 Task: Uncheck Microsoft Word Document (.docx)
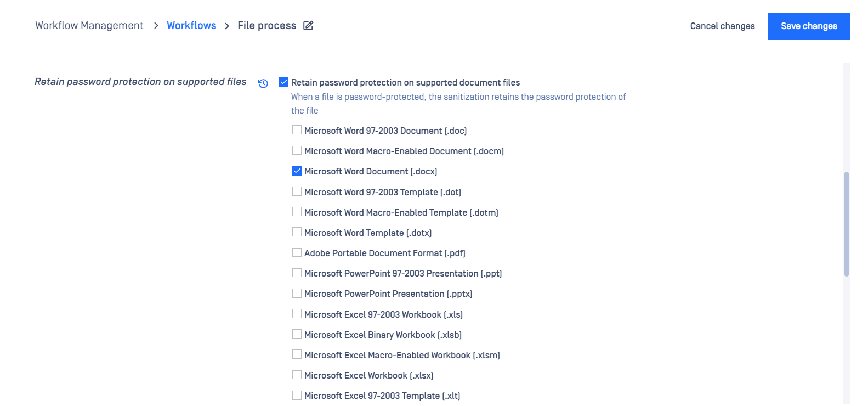(x=297, y=171)
